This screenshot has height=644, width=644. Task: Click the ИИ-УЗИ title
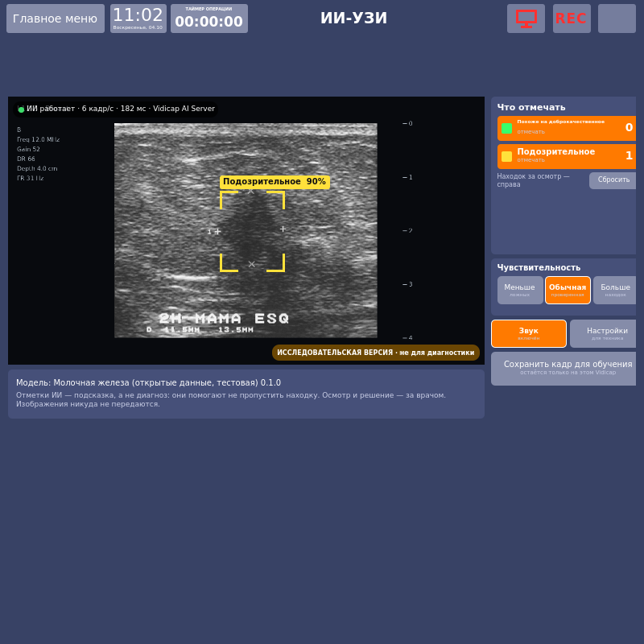(x=353, y=18)
